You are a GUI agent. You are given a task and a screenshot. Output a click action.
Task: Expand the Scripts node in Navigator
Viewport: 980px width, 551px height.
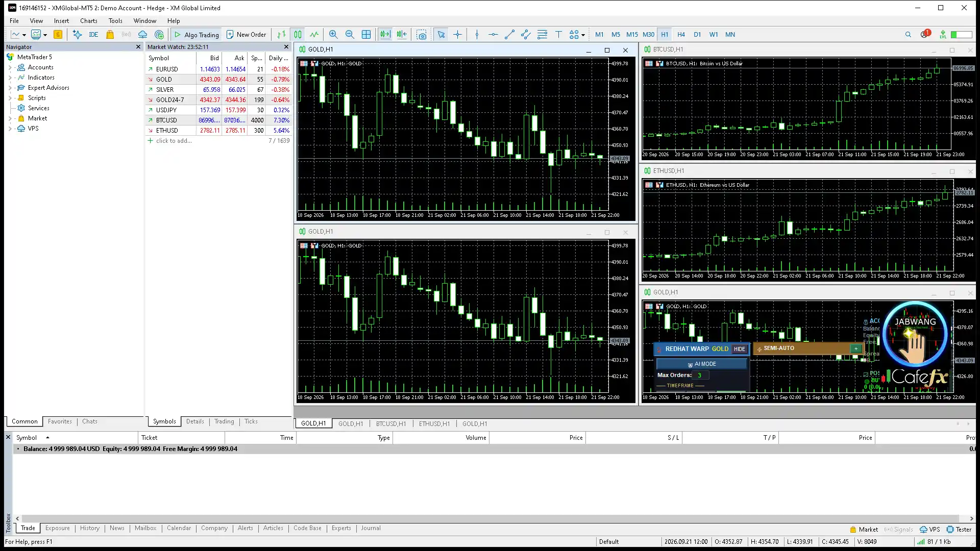[x=10, y=98]
